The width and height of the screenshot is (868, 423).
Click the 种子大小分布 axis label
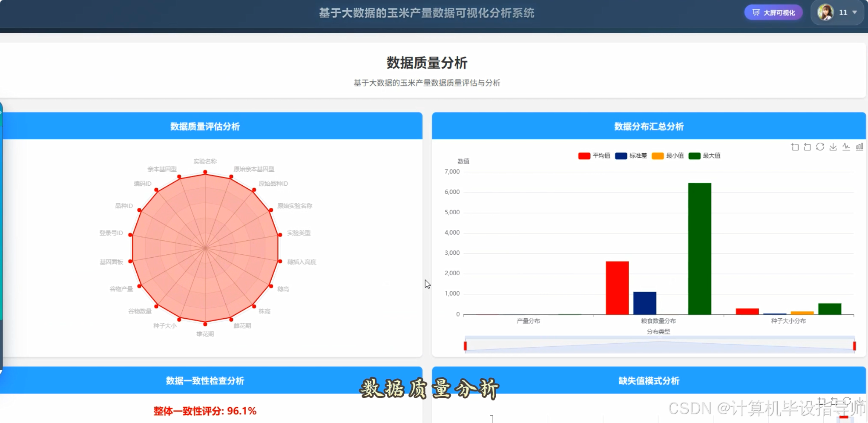click(789, 321)
